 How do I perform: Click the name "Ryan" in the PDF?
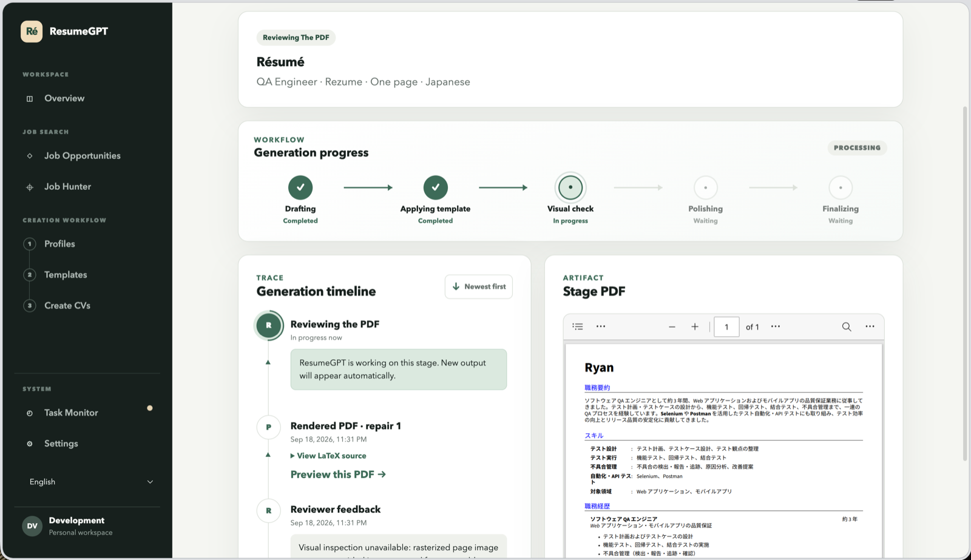pyautogui.click(x=599, y=368)
